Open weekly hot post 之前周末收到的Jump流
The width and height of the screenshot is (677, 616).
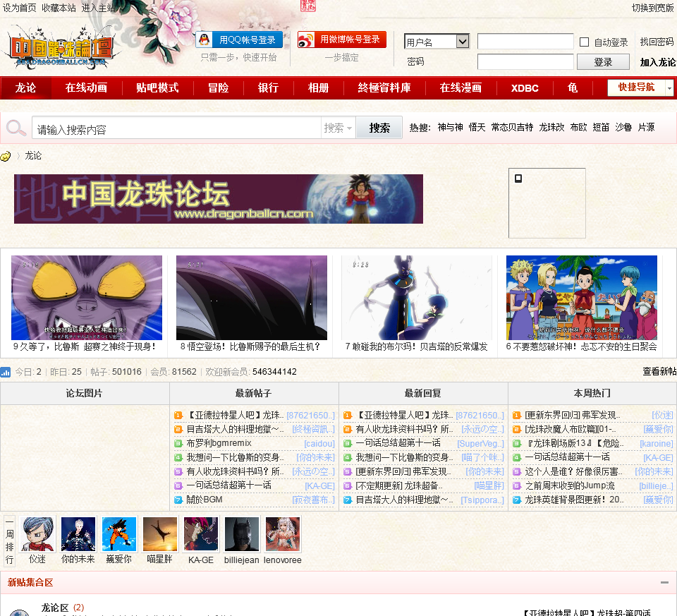(x=570, y=485)
